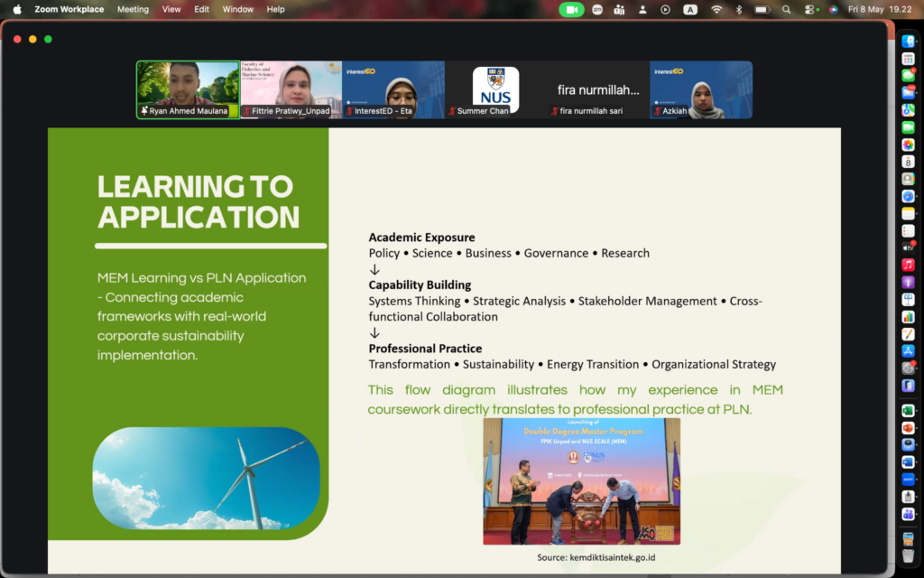Select fira nurmillah sari's participant tile
924x578 pixels.
coord(598,89)
